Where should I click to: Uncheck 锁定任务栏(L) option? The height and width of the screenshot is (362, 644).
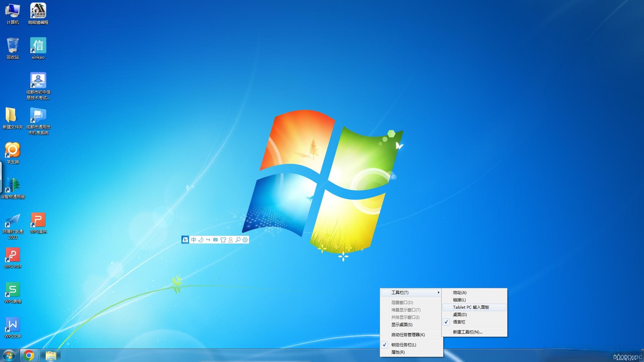click(411, 345)
